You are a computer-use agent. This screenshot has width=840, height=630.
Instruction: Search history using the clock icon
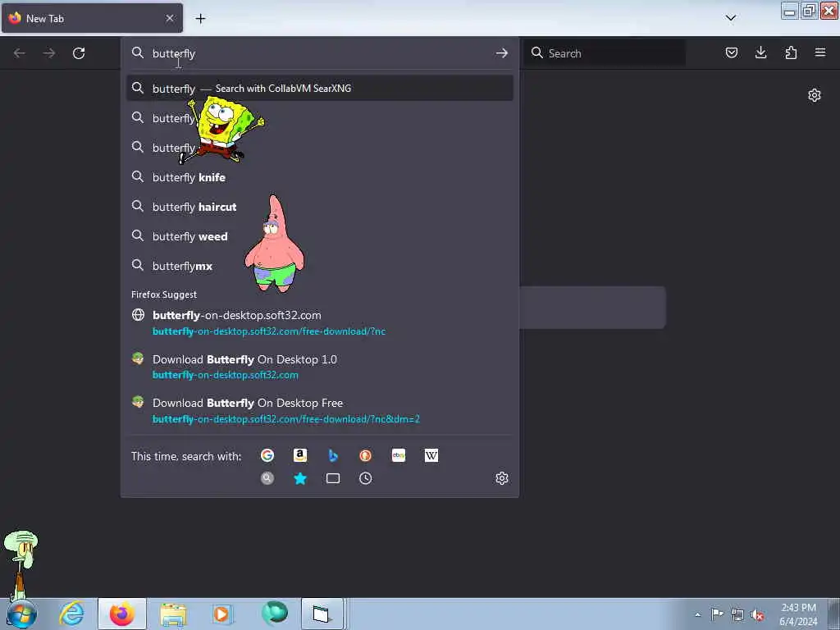coord(365,478)
